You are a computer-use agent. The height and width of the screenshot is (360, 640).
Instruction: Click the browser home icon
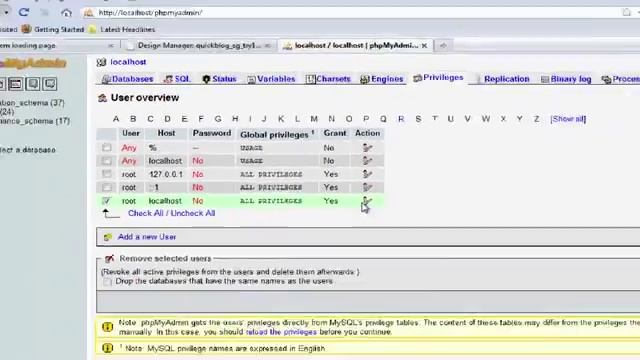[x=66, y=13]
